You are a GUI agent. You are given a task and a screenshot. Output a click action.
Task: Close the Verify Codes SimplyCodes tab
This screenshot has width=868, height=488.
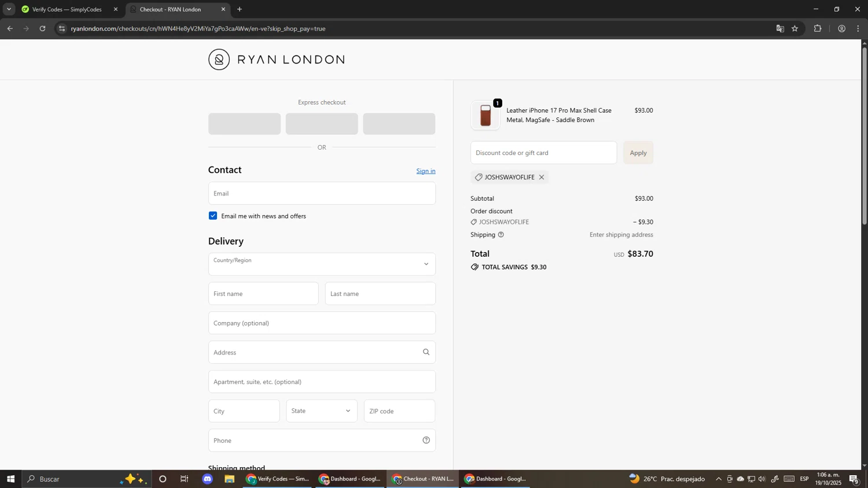[x=116, y=9]
